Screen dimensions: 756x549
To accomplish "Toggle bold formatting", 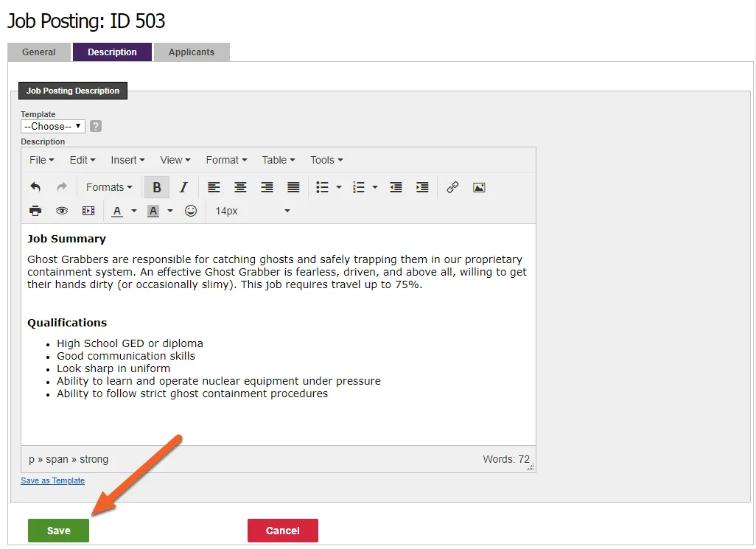I will click(x=157, y=187).
